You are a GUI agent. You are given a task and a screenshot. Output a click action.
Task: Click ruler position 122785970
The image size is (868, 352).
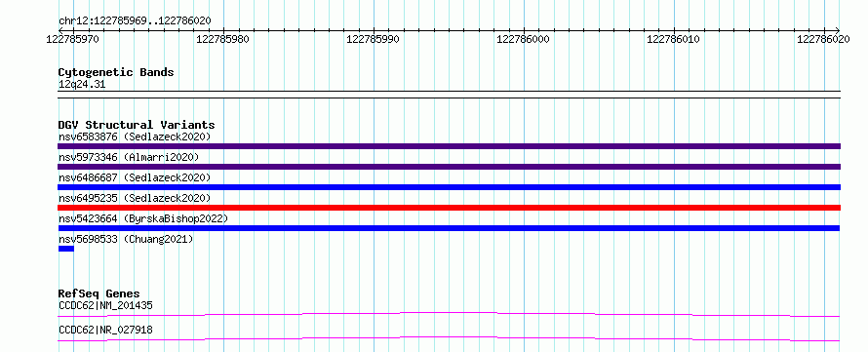point(72,39)
